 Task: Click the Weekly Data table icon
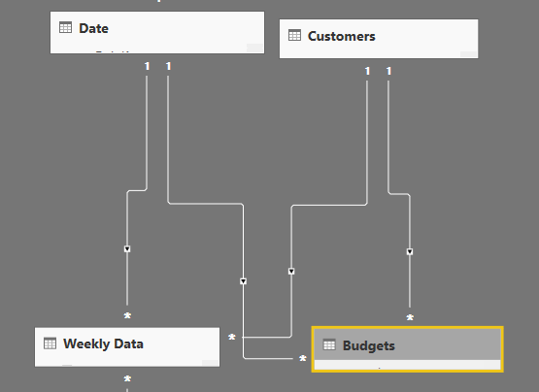50,343
